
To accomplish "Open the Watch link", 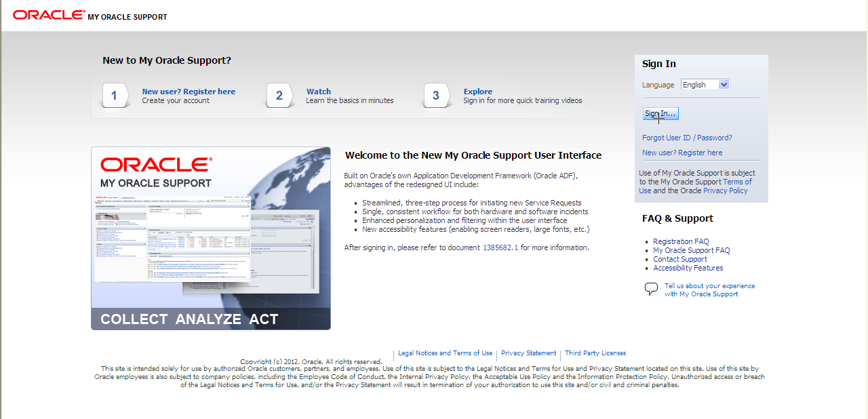I will [x=319, y=92].
